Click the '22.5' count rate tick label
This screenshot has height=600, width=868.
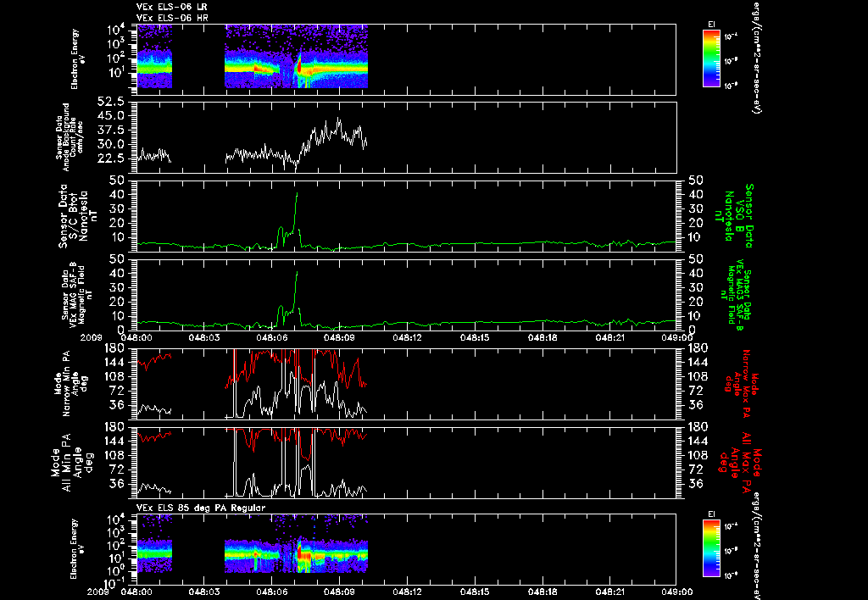tap(113, 158)
